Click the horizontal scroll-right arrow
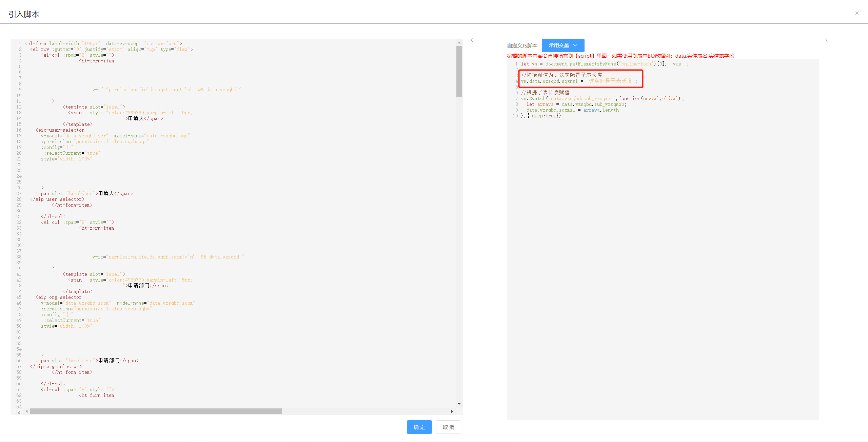868x442 pixels. (452, 411)
